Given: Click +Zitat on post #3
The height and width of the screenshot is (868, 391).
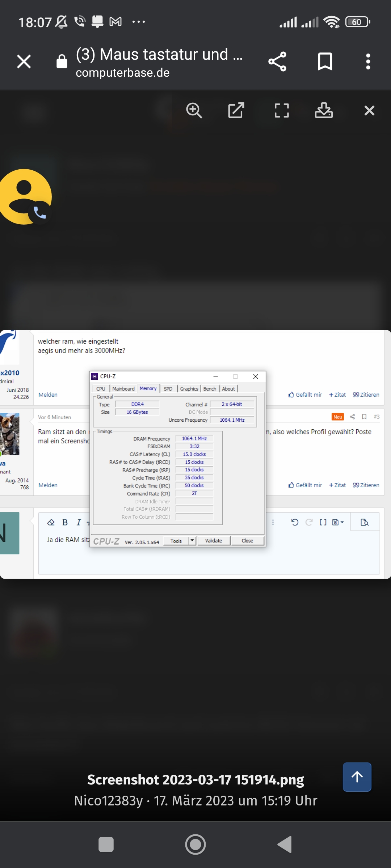Looking at the screenshot, I should [x=337, y=485].
